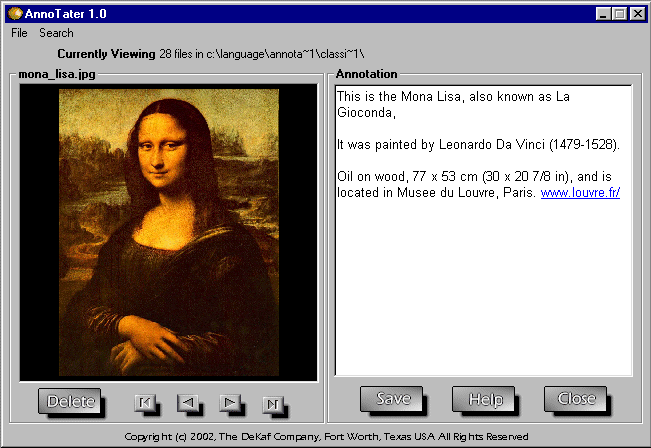The image size is (651, 448).
Task: Jump to the first image file
Action: coord(145,402)
